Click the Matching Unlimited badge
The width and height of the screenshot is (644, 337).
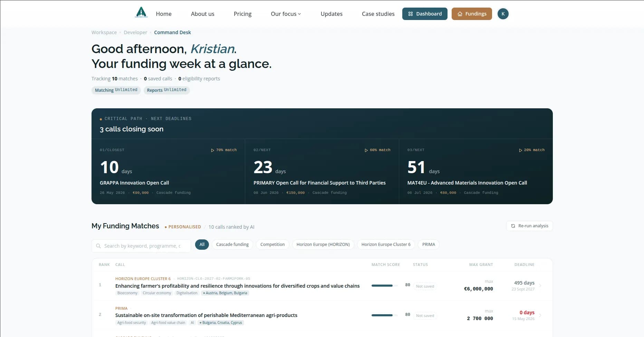116,90
